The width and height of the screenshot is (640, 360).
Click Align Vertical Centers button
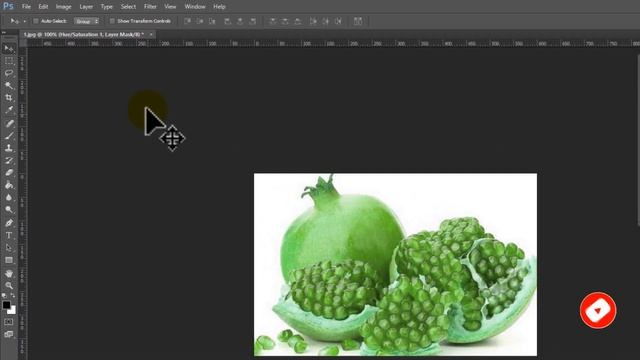pos(200,21)
